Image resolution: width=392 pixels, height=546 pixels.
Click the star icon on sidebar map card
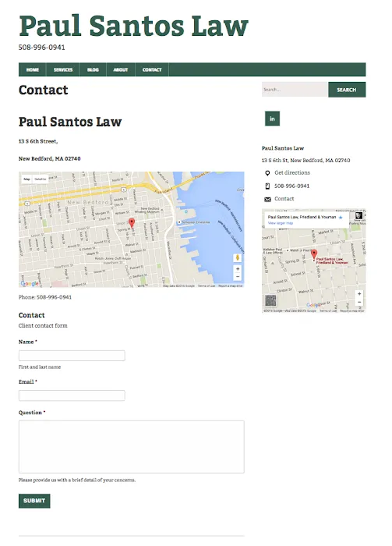[x=341, y=218]
